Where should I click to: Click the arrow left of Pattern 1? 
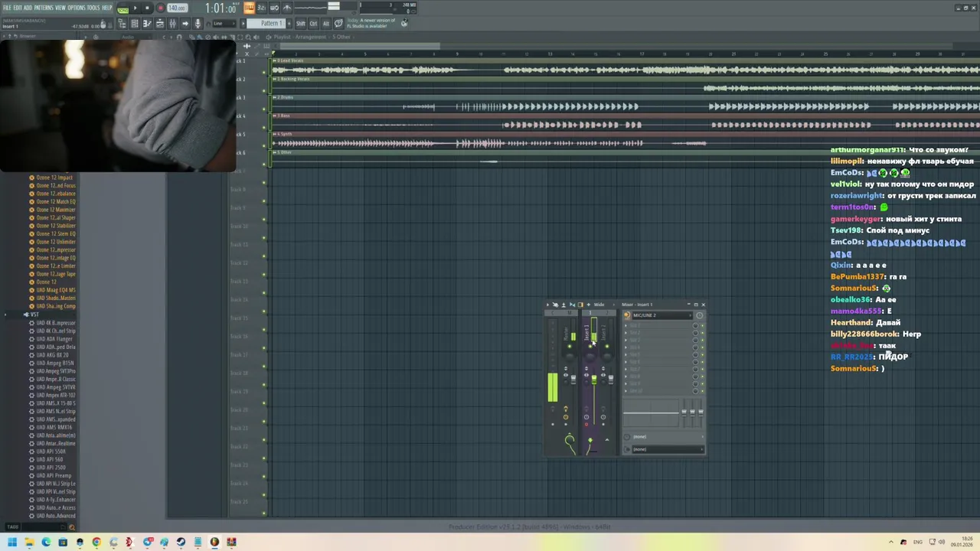[x=243, y=24]
